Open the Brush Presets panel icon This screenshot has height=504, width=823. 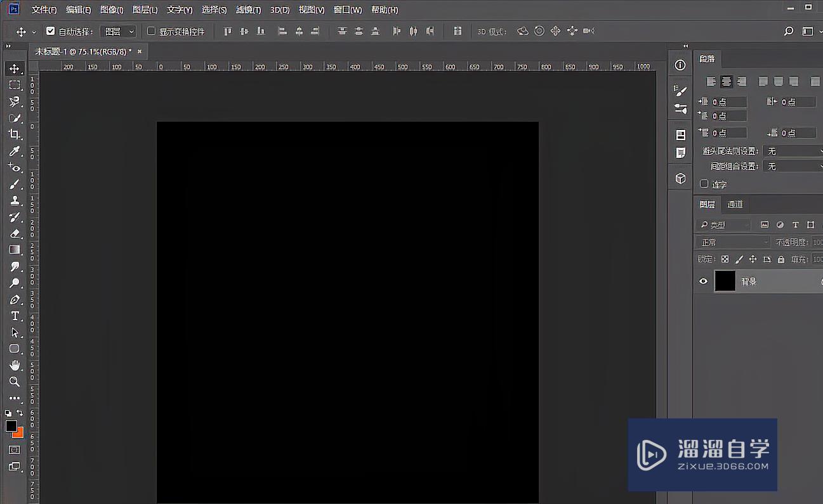click(680, 108)
